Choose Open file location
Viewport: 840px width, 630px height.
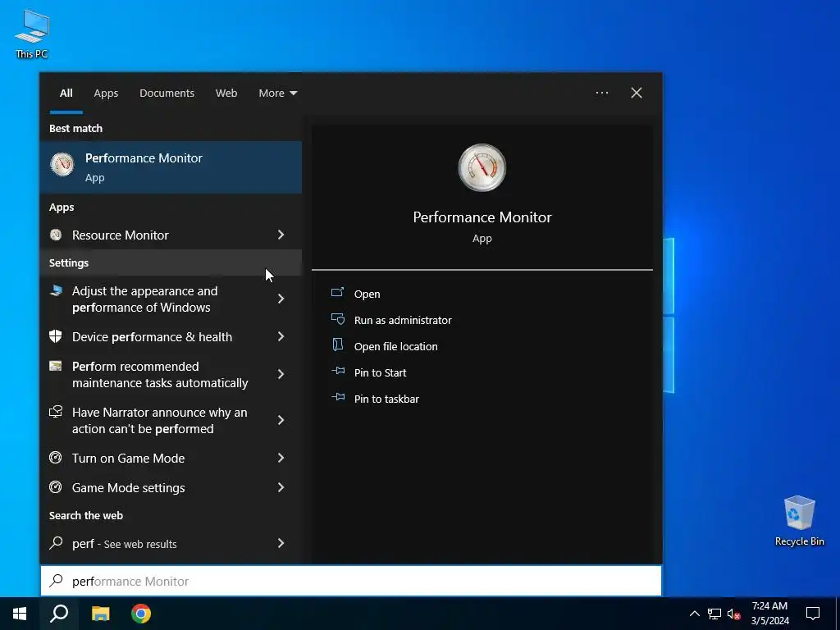coord(396,346)
